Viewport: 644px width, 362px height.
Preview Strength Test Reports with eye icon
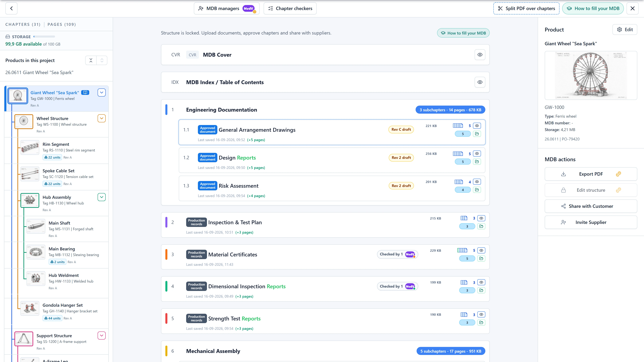pos(481,315)
